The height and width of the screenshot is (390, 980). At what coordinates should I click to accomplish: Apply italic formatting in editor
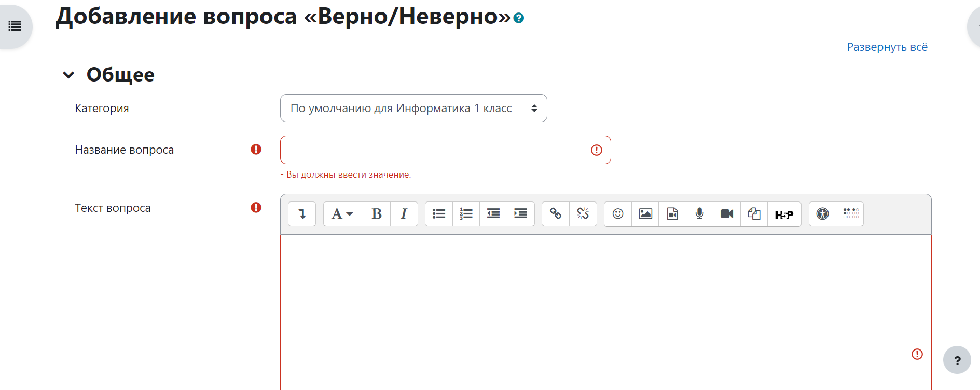click(x=404, y=214)
